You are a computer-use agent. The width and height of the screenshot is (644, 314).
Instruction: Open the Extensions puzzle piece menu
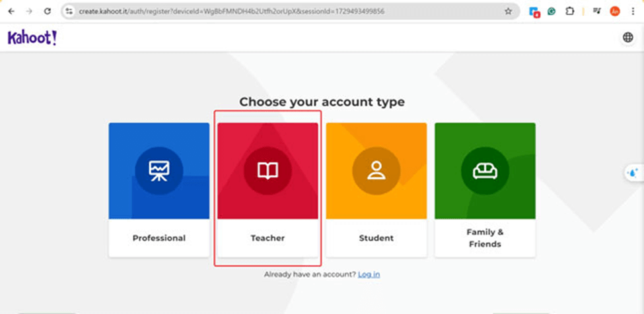point(569,11)
